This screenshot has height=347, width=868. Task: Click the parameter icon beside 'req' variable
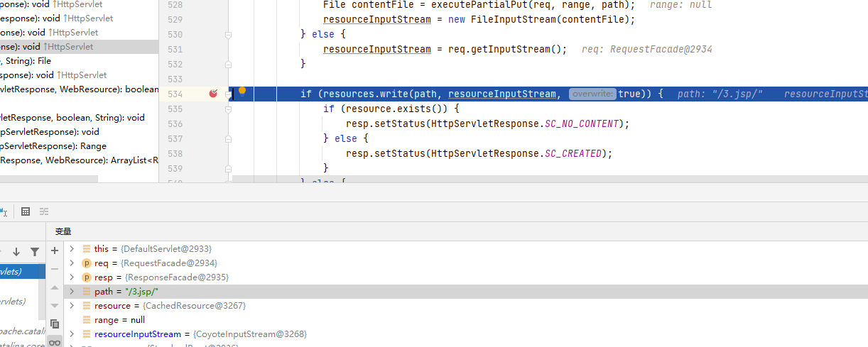coord(87,263)
